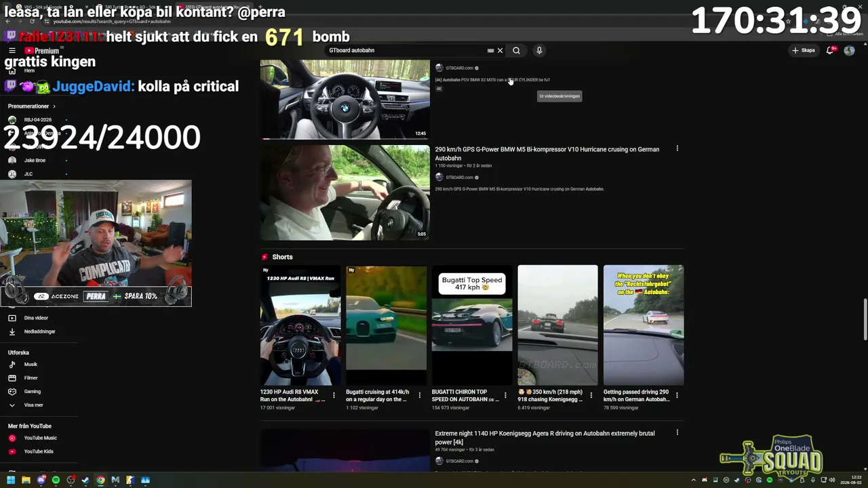Play the G-Power BMW M5 video thumbnail
The height and width of the screenshot is (488, 868).
(344, 192)
